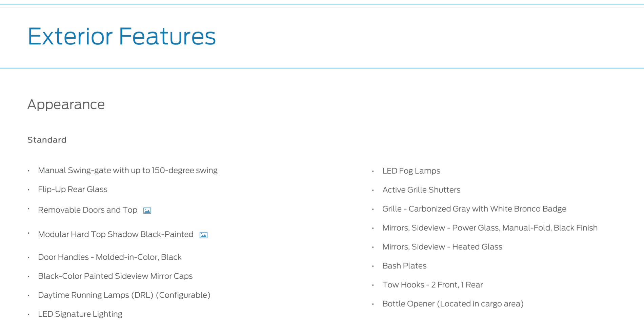
Task: Open image icon beside Removable Doors and Top
Action: click(x=147, y=211)
